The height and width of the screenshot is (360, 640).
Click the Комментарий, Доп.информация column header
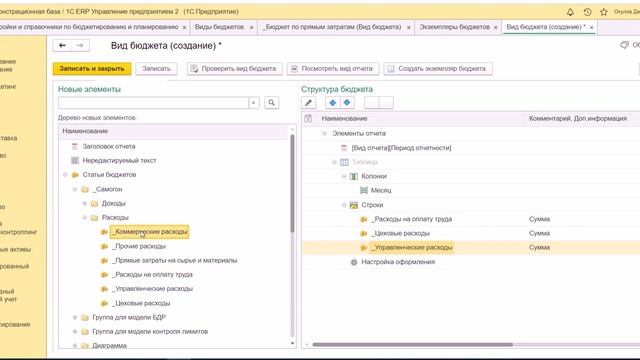click(x=578, y=118)
